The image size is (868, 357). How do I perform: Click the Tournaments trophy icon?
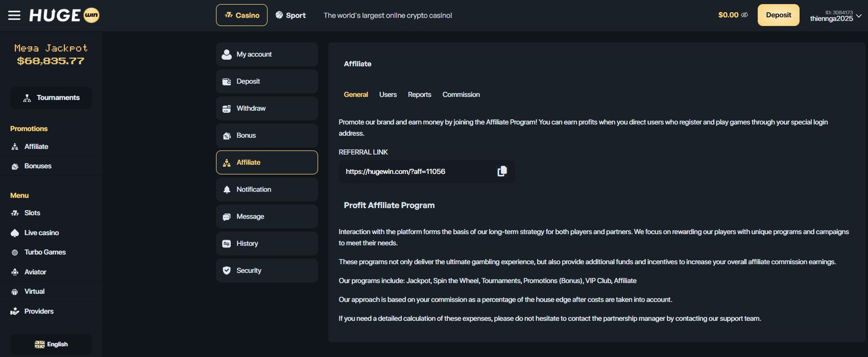tap(27, 98)
